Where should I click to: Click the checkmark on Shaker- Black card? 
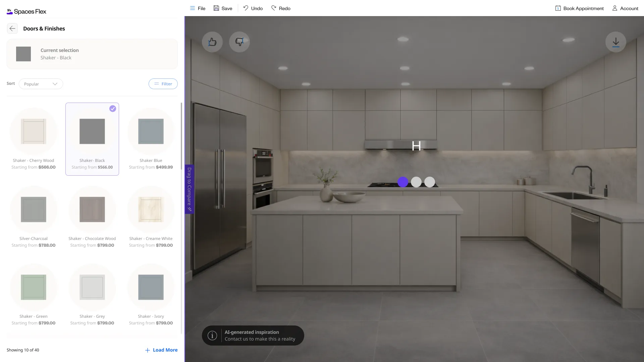pos(113,109)
